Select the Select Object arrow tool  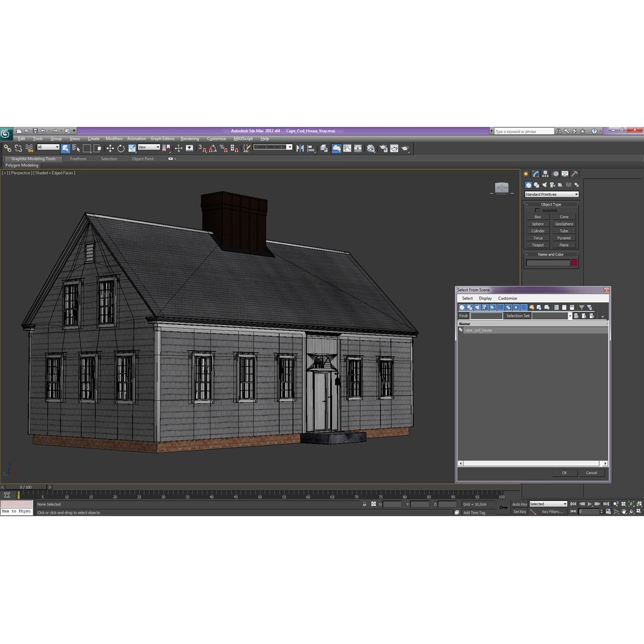pos(66,148)
